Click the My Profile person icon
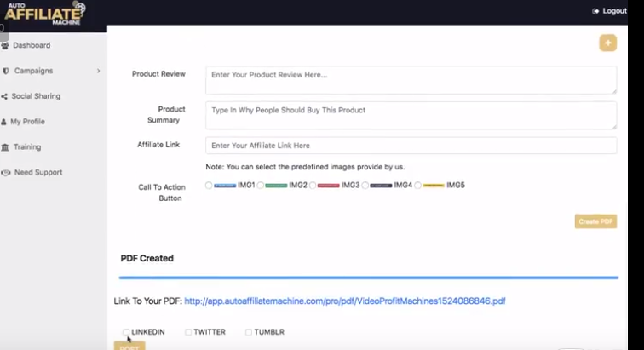The width and height of the screenshot is (644, 350). tap(3, 122)
